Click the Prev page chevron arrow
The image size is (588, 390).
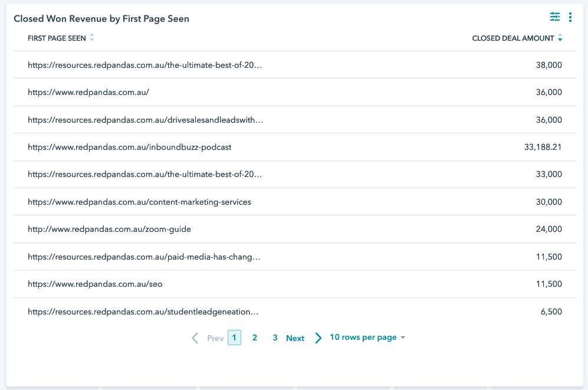[195, 337]
